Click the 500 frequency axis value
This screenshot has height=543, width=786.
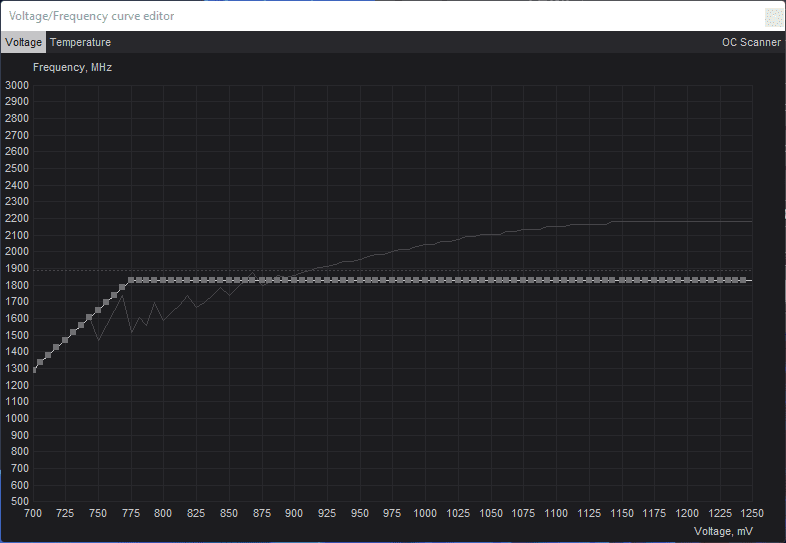20,501
